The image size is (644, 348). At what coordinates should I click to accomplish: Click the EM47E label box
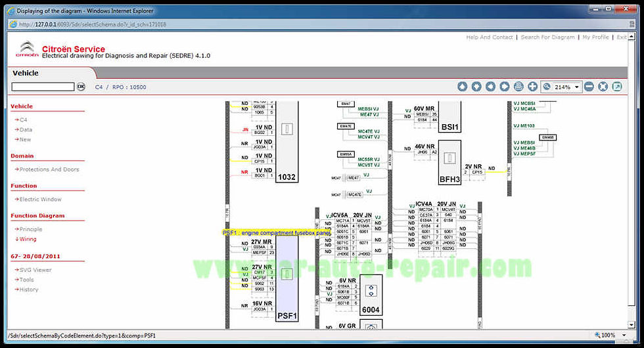346,126
